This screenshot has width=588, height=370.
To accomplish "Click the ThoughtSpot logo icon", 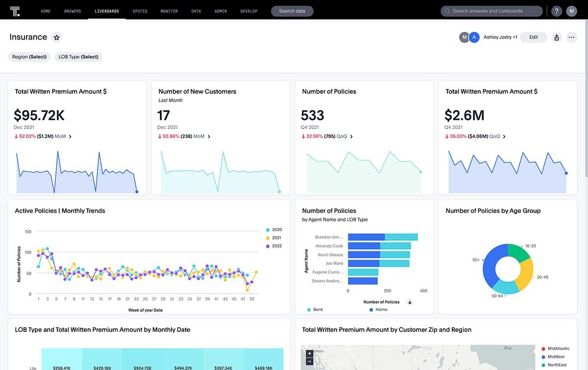I will point(15,11).
